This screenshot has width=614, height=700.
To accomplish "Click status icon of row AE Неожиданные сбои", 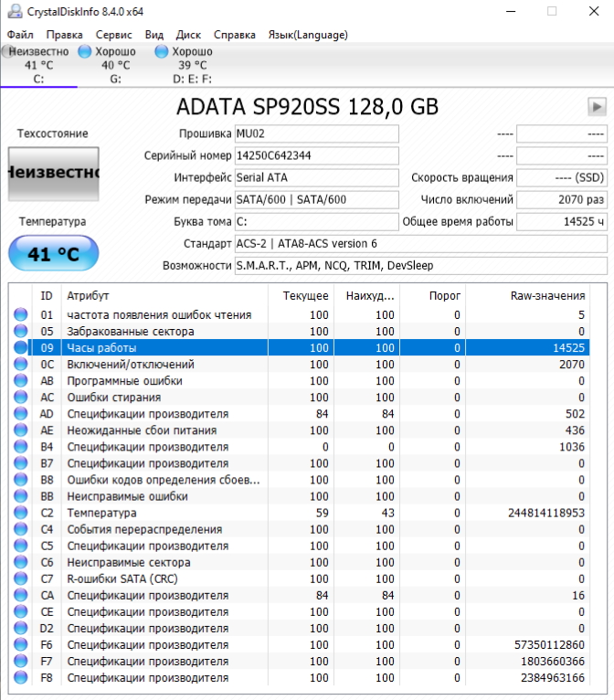I will click(x=20, y=430).
